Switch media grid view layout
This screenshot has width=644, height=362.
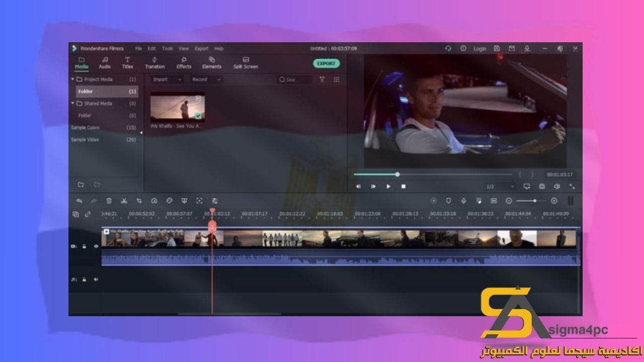coord(337,79)
